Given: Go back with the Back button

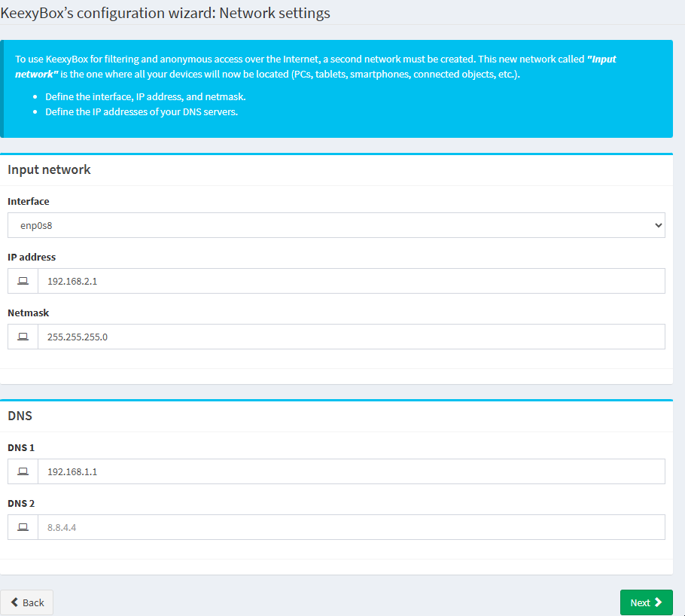Looking at the screenshot, I should (x=26, y=602).
